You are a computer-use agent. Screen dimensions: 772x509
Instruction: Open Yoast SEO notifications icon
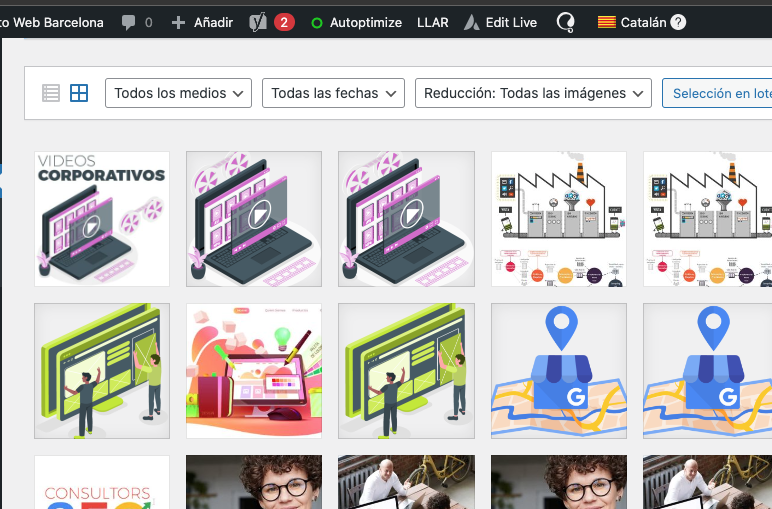(x=258, y=22)
